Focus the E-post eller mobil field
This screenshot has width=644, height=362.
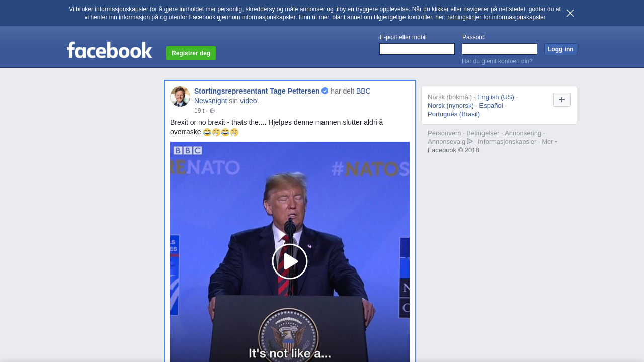click(417, 49)
